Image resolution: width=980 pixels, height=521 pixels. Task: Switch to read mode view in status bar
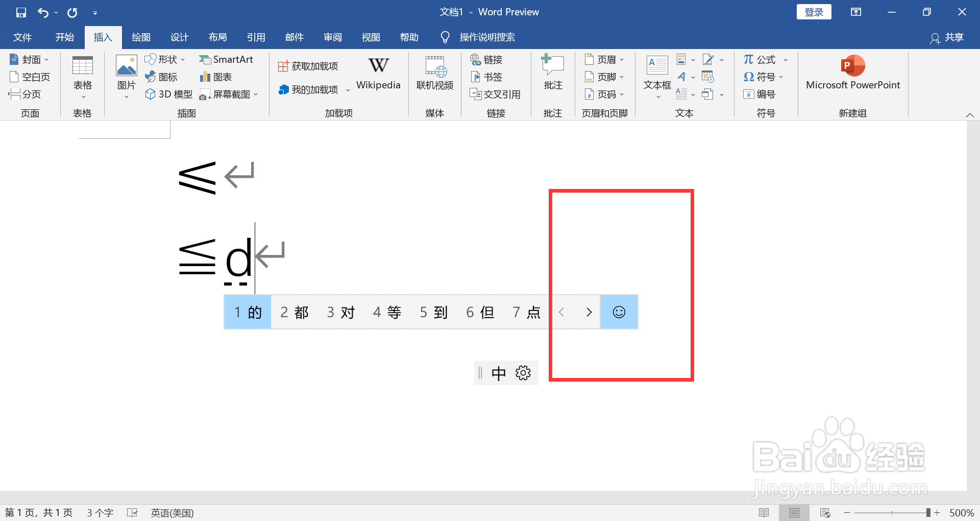(764, 512)
